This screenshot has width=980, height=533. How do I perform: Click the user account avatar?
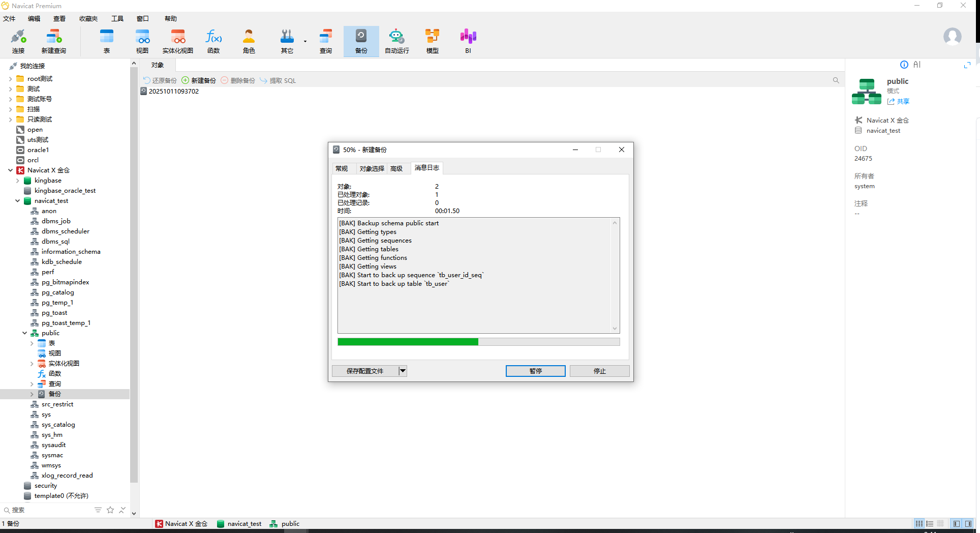point(952,37)
